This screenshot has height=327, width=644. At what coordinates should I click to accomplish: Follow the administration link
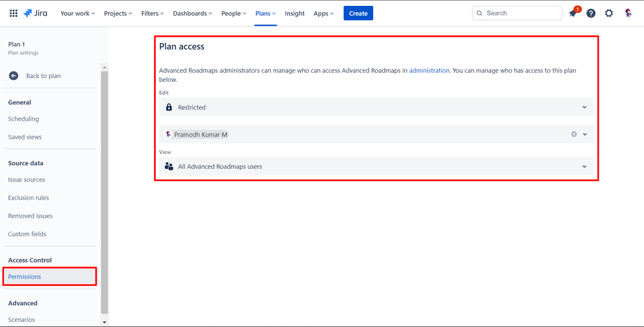pyautogui.click(x=429, y=70)
